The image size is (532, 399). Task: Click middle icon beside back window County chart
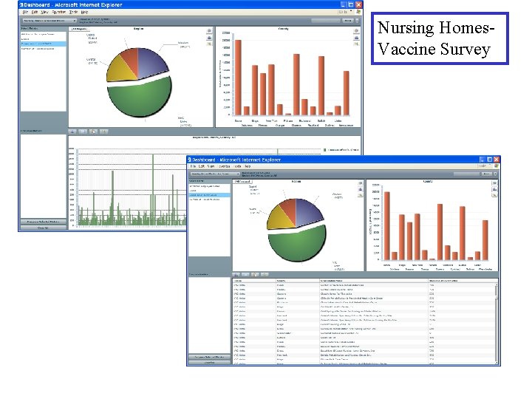pos(356,38)
